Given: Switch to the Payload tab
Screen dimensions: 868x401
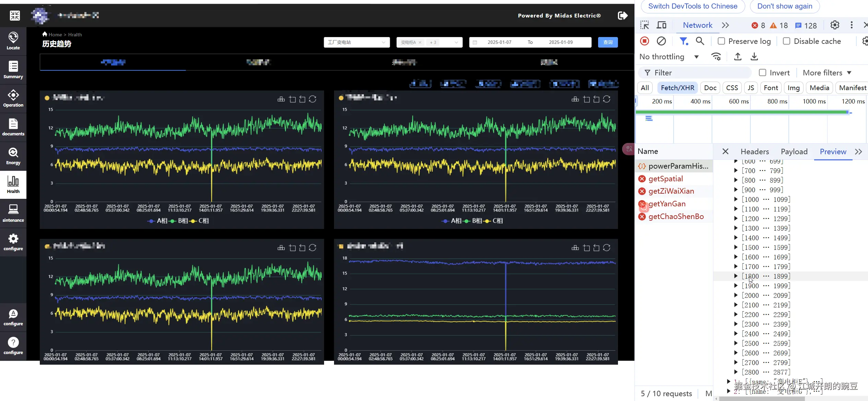Looking at the screenshot, I should point(794,151).
